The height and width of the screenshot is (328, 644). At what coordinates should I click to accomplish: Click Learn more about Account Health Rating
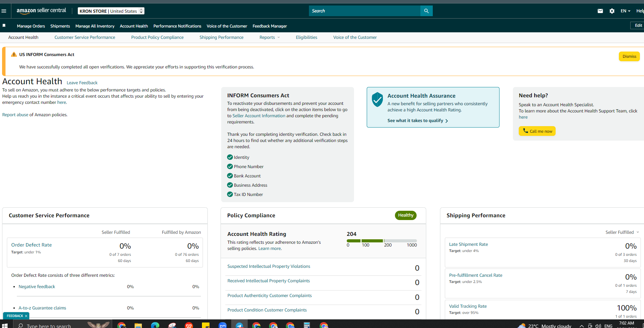(270, 249)
